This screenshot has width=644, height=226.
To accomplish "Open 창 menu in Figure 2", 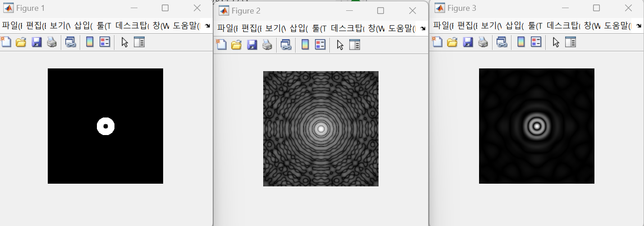I will pyautogui.click(x=377, y=28).
